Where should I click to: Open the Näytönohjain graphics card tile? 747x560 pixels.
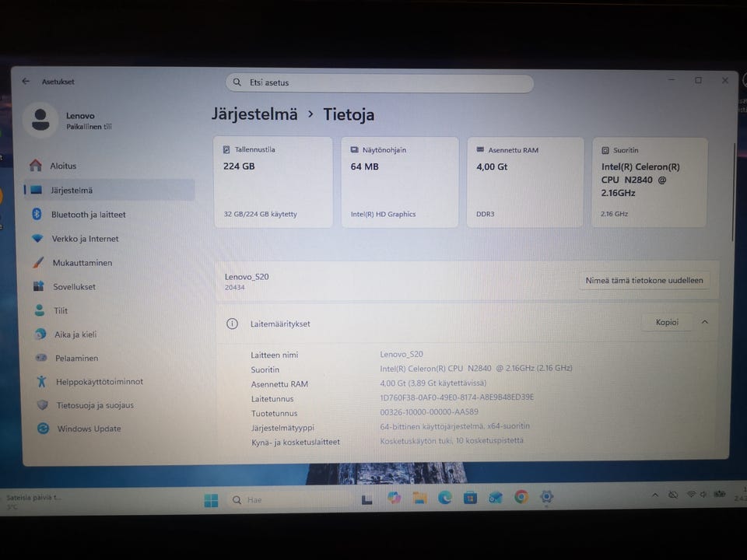coord(400,182)
